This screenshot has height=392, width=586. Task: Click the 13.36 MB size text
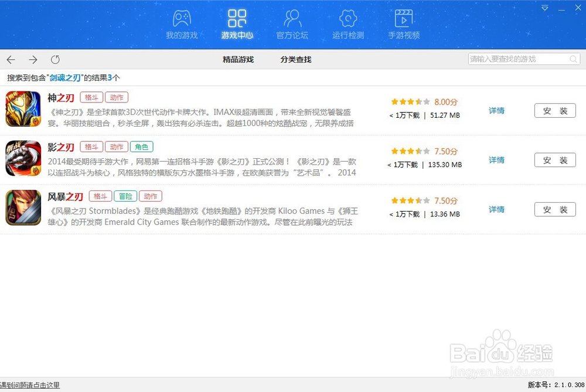click(445, 214)
